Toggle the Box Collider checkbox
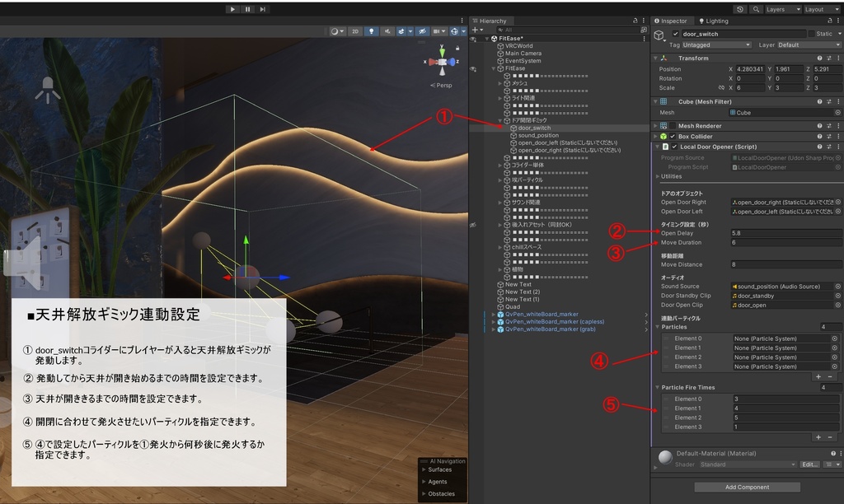Image resolution: width=844 pixels, height=504 pixels. tap(673, 137)
